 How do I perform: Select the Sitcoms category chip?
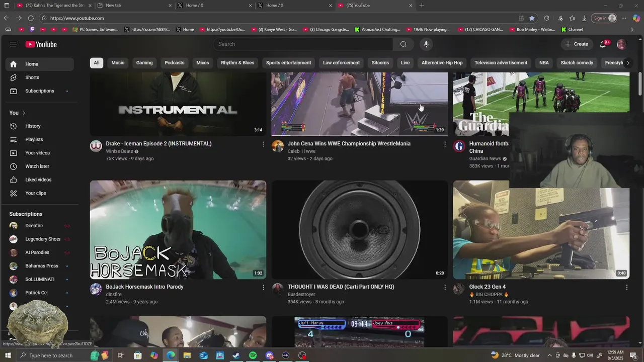(380, 63)
